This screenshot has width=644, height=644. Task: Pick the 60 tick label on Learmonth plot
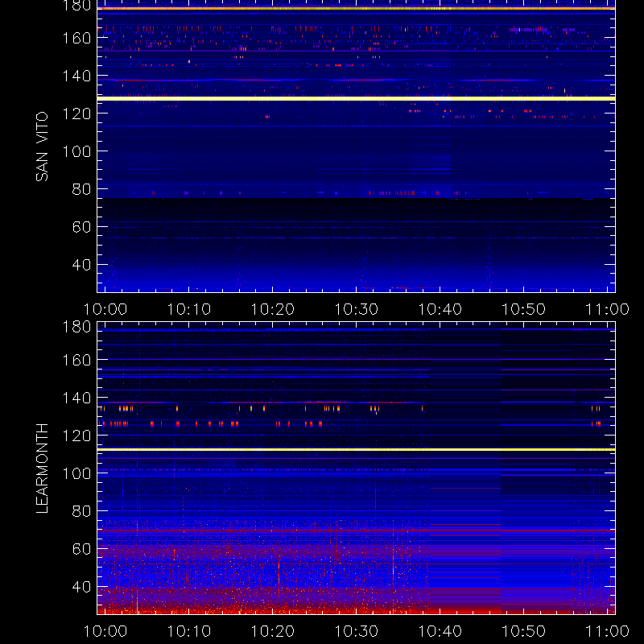(x=81, y=549)
